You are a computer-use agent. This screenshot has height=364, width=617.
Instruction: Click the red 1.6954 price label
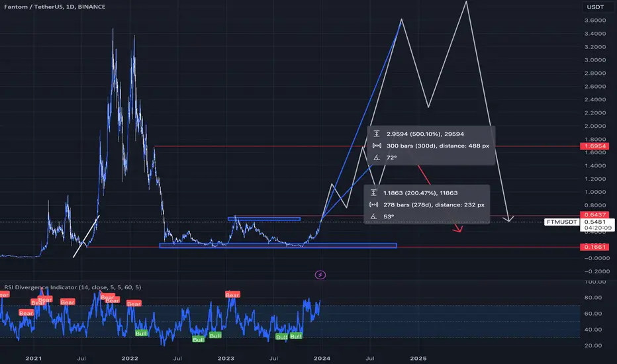point(594,146)
